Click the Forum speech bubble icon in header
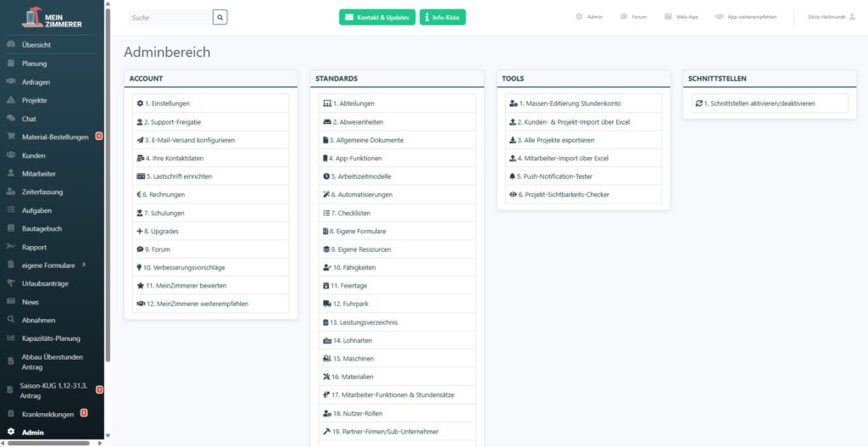This screenshot has height=447, width=868. point(624,17)
